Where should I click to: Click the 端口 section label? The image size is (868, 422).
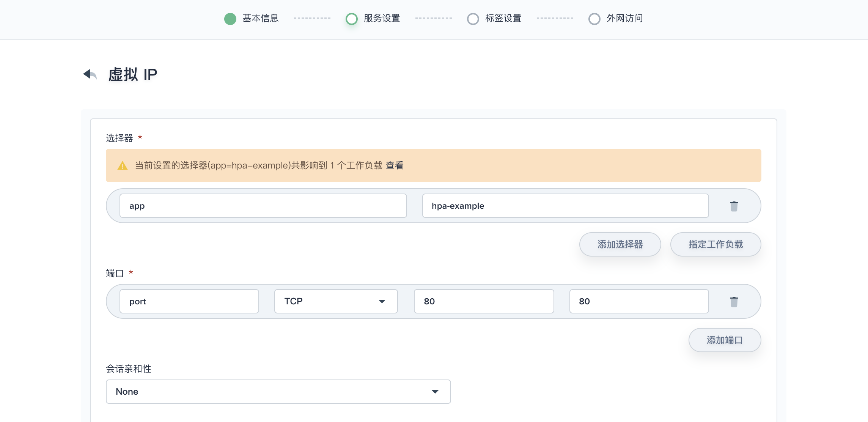coord(115,273)
